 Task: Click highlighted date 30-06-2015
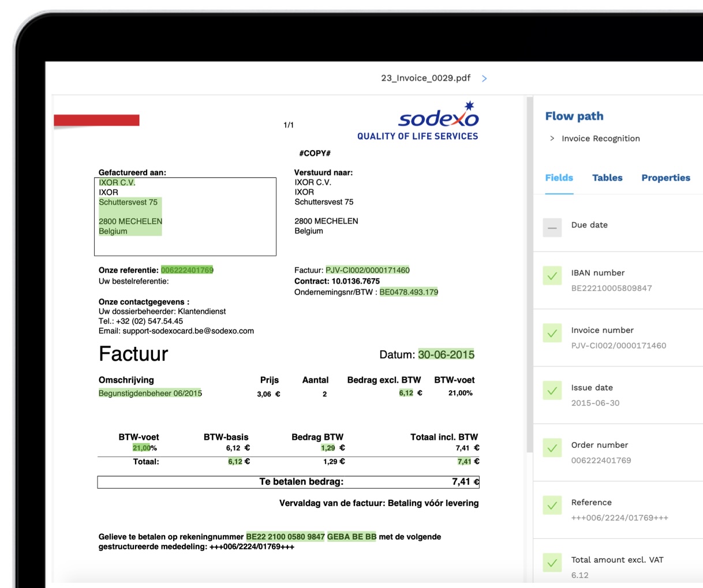[446, 354]
